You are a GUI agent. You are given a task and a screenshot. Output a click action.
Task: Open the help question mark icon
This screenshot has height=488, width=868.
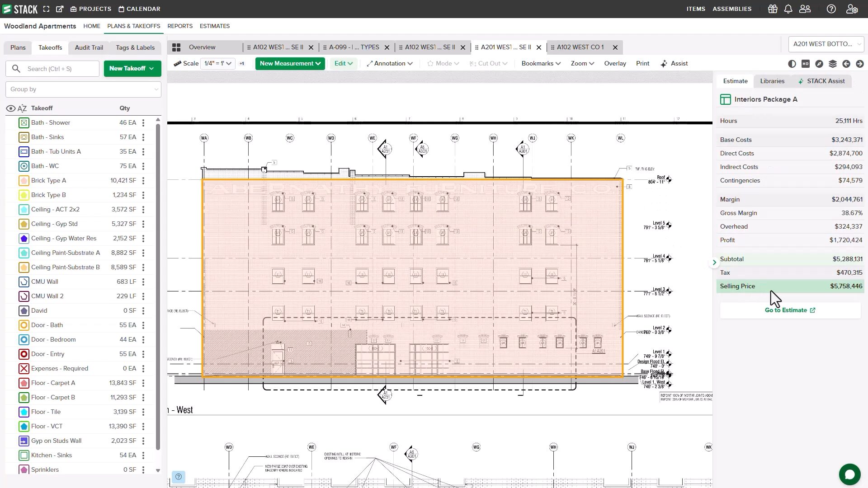(831, 9)
